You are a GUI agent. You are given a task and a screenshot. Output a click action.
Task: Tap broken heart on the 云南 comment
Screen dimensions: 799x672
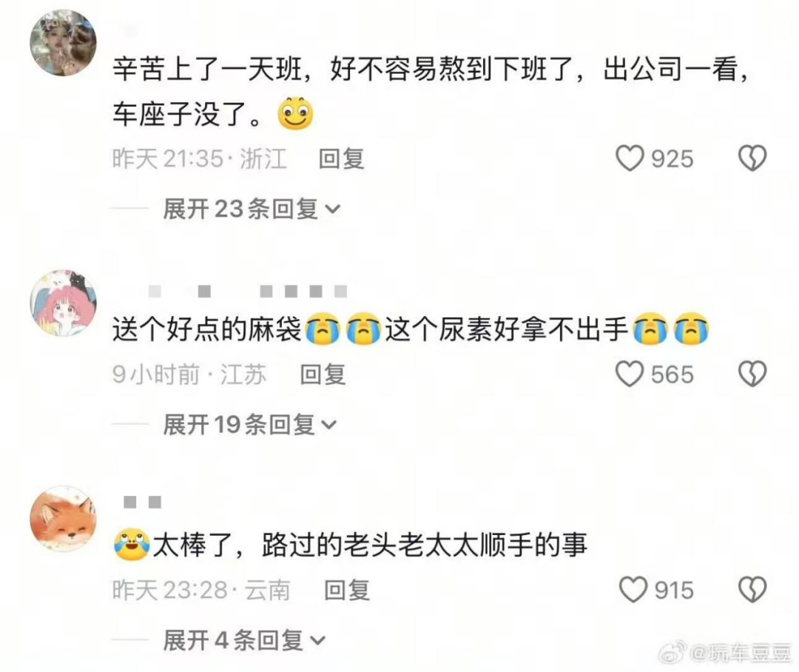(752, 589)
